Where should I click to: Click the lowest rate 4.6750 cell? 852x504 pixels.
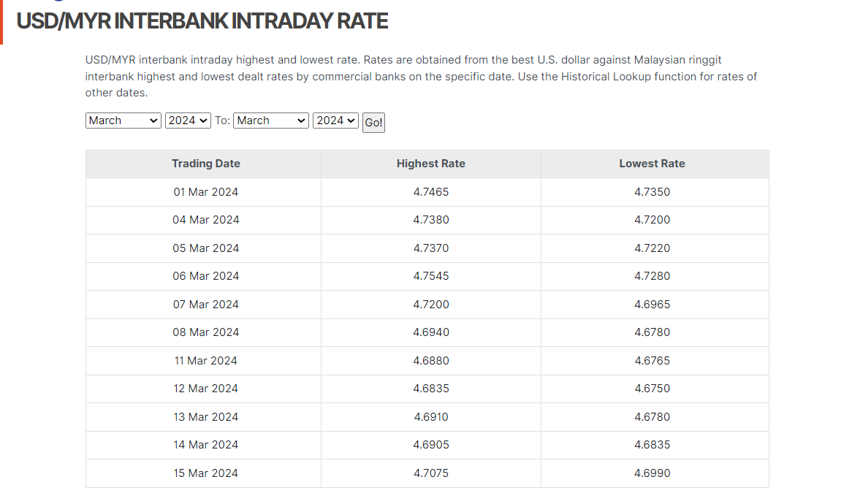(x=652, y=389)
